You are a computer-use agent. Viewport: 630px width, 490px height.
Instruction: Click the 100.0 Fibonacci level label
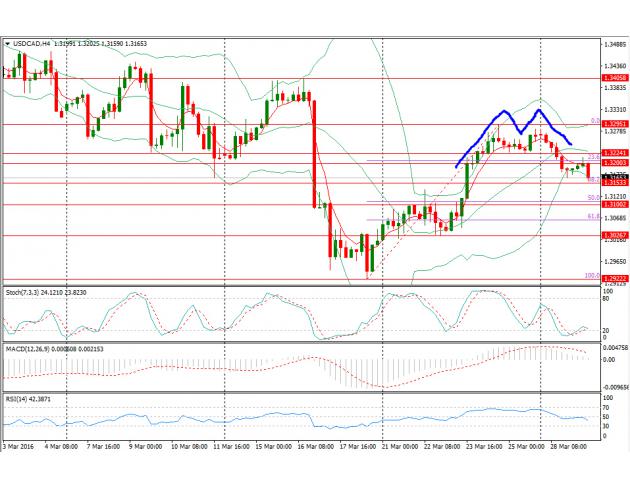(x=591, y=274)
